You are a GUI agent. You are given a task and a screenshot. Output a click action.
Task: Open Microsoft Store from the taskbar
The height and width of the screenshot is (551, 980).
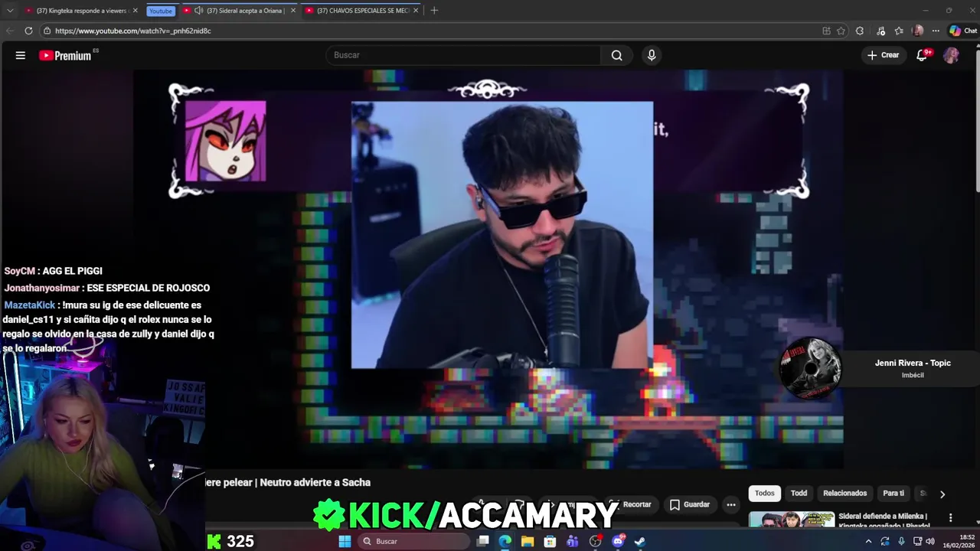coord(550,541)
